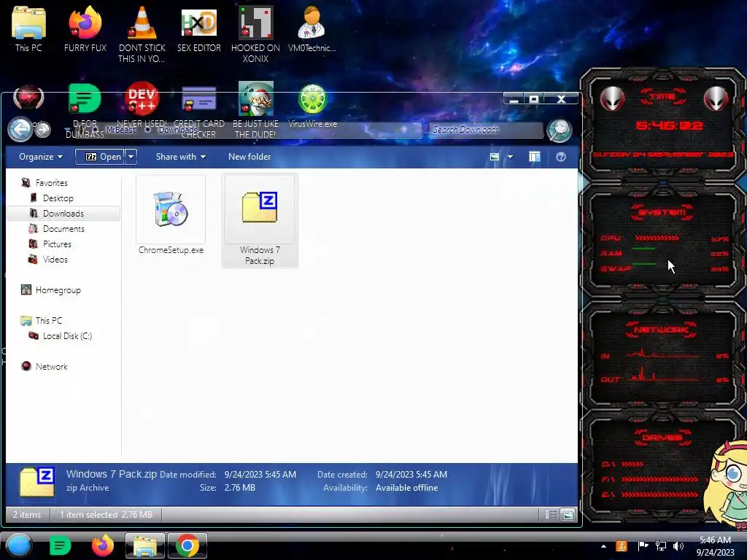
Task: Open File Explorer taskbar button
Action: click(x=145, y=545)
